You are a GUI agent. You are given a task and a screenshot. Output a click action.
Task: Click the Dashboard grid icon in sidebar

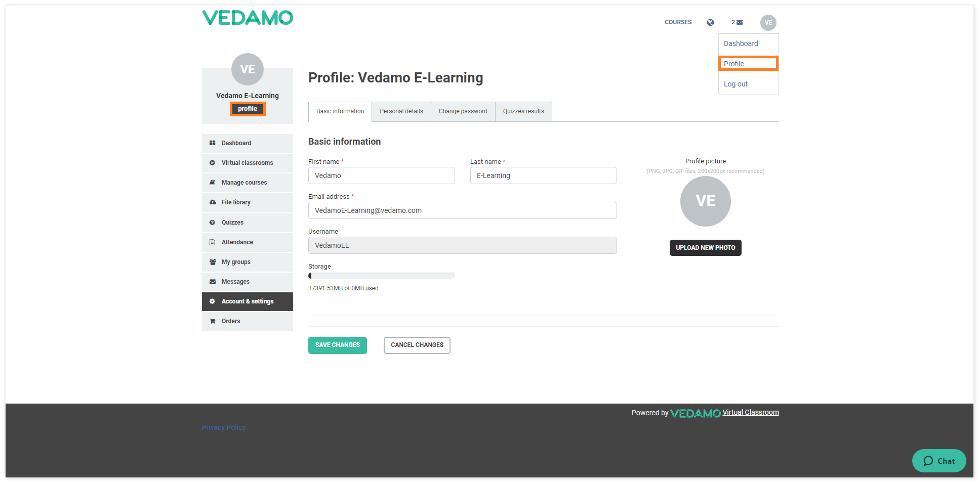[x=213, y=143]
